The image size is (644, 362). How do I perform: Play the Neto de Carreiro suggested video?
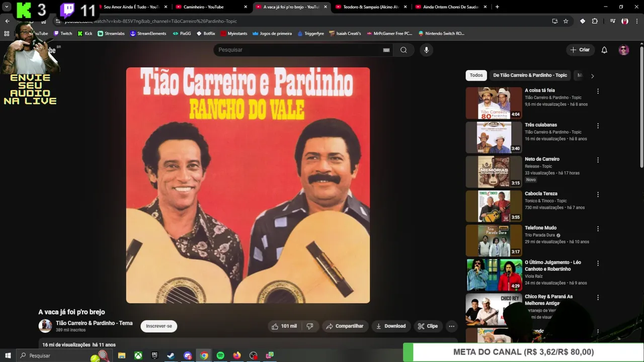click(494, 172)
